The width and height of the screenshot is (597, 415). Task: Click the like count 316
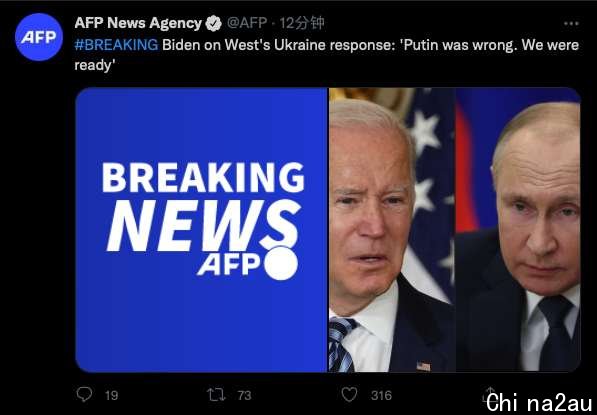pyautogui.click(x=381, y=396)
